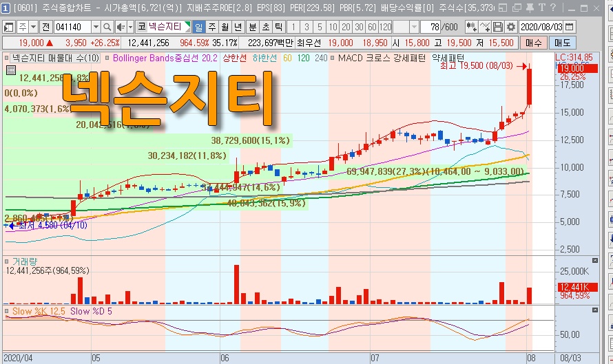Click the T font size icon
613x364 pixels.
[x=542, y=8]
